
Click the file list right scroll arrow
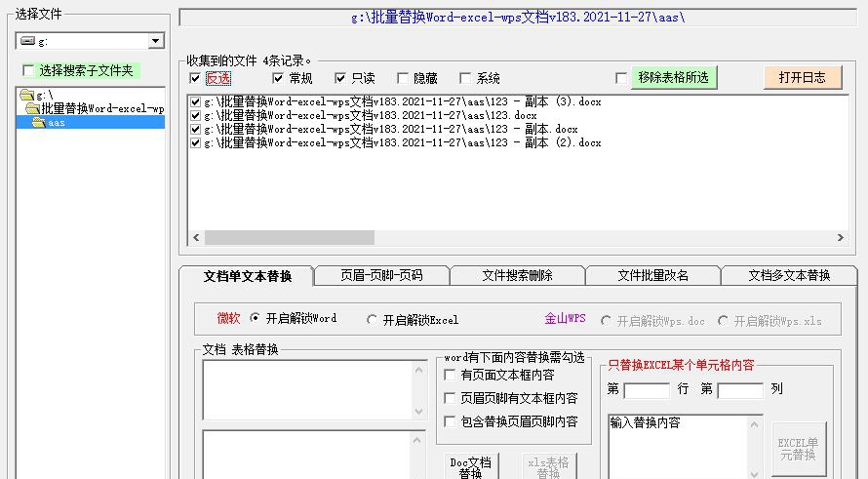pyautogui.click(x=841, y=238)
